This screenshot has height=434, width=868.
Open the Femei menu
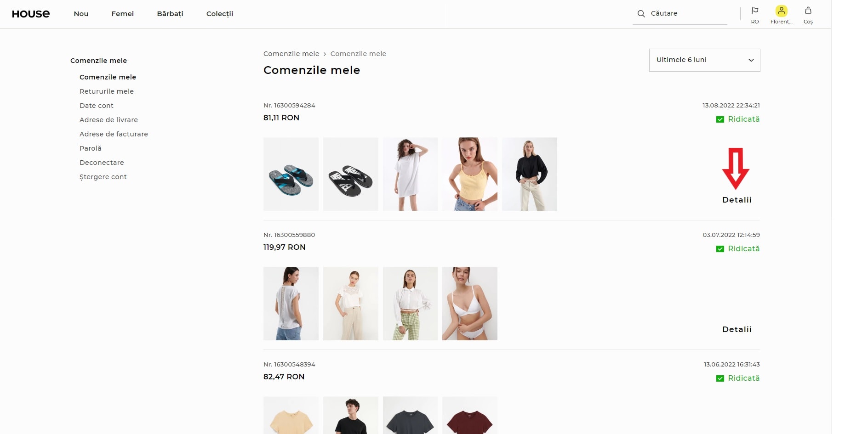click(x=123, y=14)
